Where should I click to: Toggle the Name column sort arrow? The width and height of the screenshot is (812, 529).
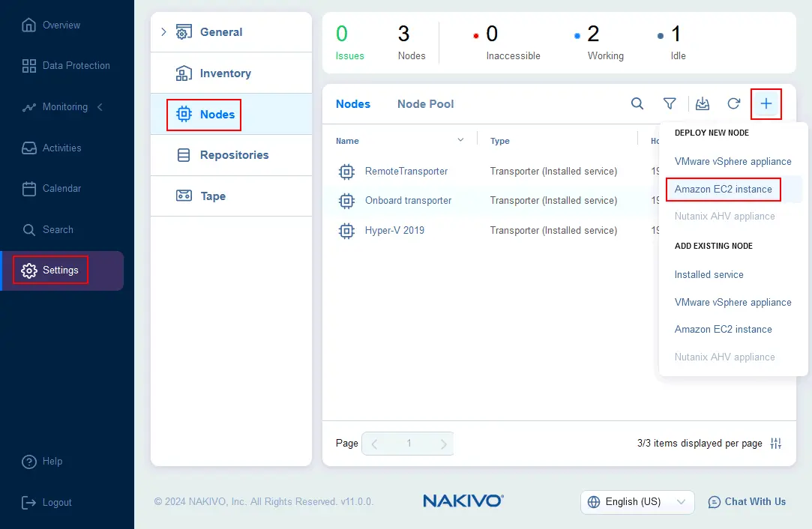point(460,140)
